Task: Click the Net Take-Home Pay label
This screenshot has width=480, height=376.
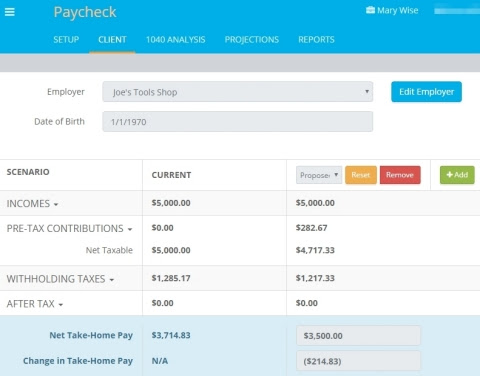Action: click(91, 335)
